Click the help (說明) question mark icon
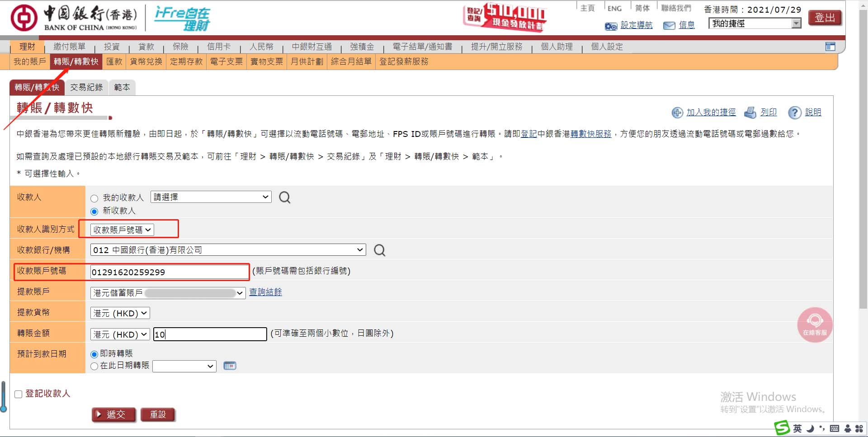 [x=794, y=113]
